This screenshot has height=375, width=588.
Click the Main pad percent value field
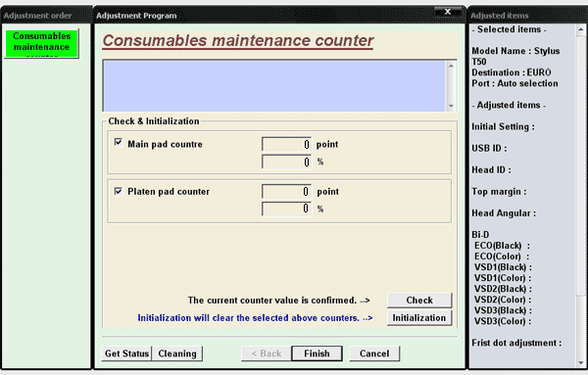(x=286, y=162)
